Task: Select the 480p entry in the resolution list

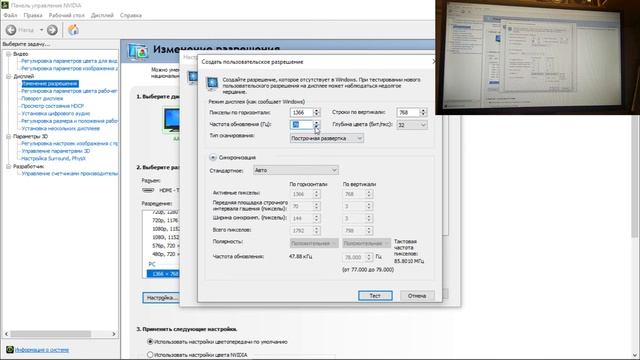Action: tap(166, 254)
